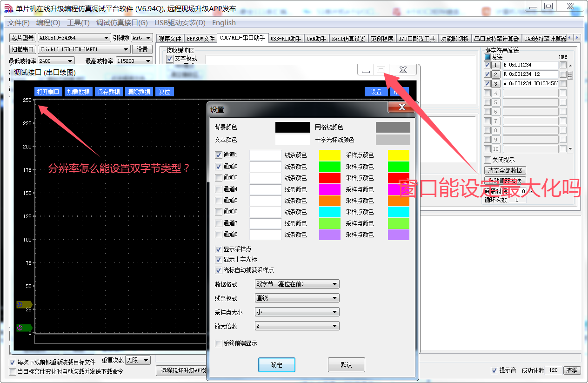This screenshot has height=383, width=588.
Task: Enable 关闭提示 checkbox
Action: 488,160
